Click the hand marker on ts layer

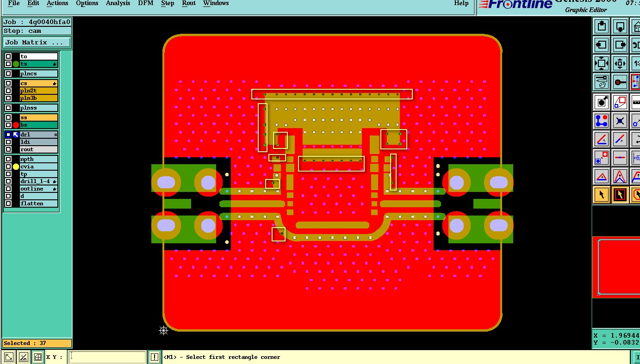click(55, 64)
